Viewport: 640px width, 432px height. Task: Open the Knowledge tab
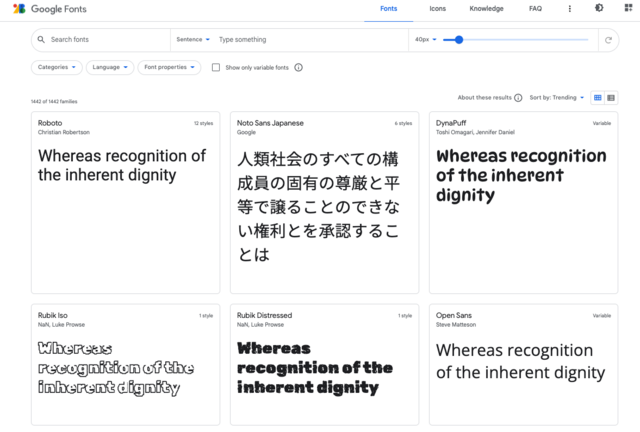pyautogui.click(x=486, y=9)
